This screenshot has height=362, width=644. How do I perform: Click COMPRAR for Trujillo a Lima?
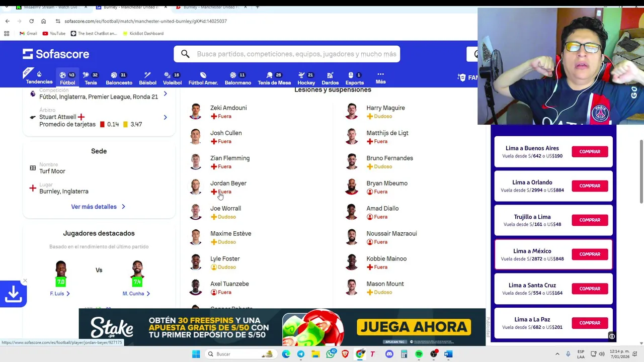pyautogui.click(x=590, y=220)
